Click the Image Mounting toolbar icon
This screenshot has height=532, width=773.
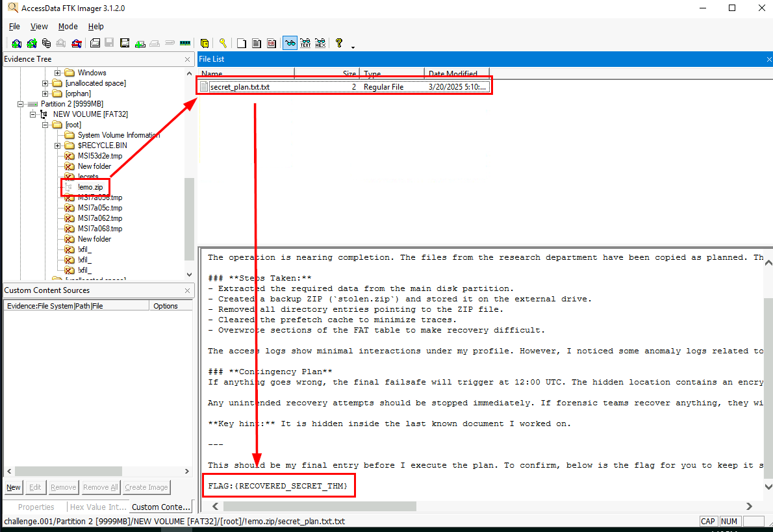pos(46,44)
